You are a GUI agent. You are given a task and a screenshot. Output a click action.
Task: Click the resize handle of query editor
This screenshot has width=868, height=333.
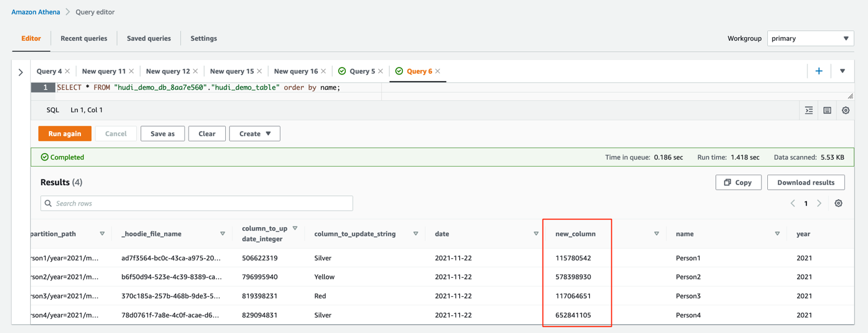[x=850, y=96]
